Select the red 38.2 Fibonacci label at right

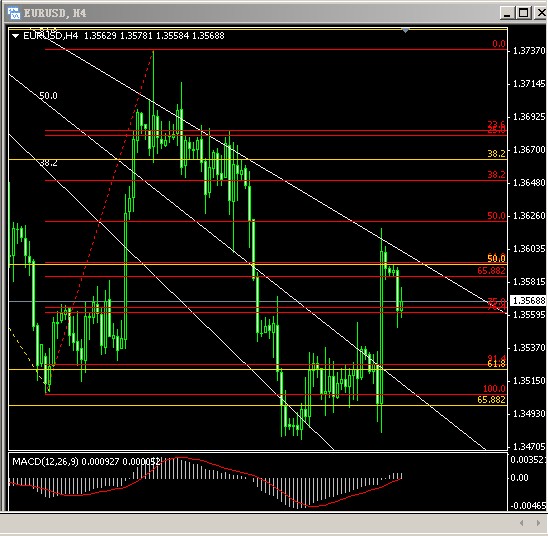coord(497,175)
